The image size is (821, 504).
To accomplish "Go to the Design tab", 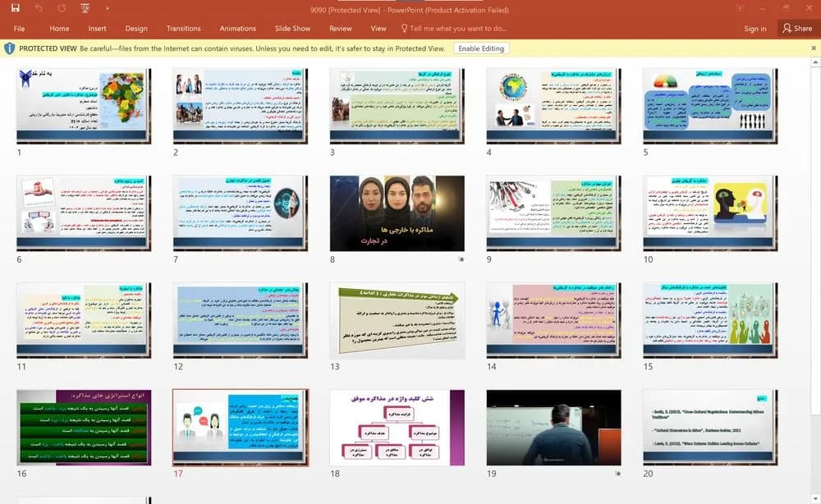I will 136,29.
